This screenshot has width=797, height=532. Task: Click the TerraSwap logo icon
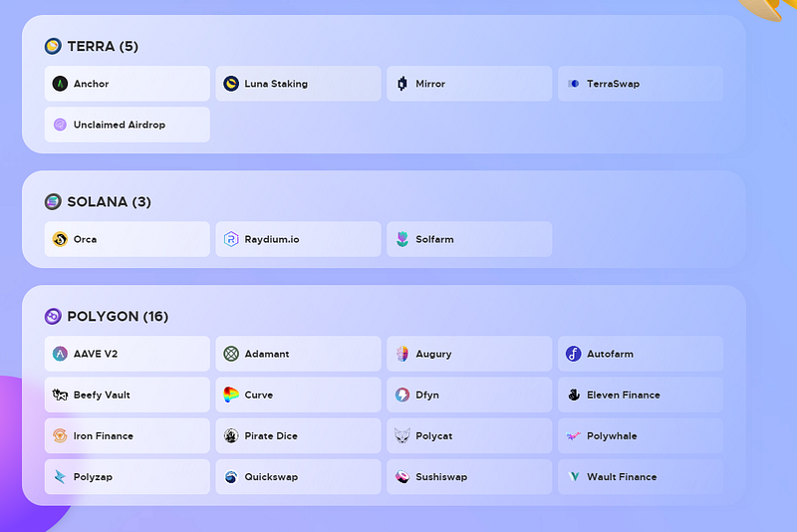click(574, 84)
